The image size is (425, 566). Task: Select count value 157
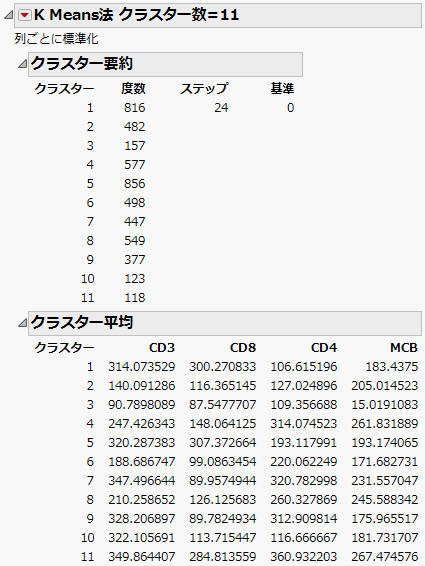(135, 145)
